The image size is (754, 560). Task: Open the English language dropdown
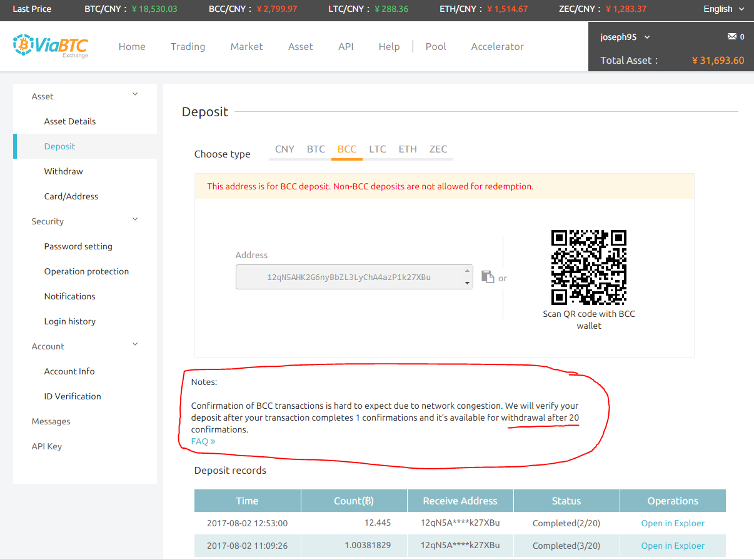[724, 9]
